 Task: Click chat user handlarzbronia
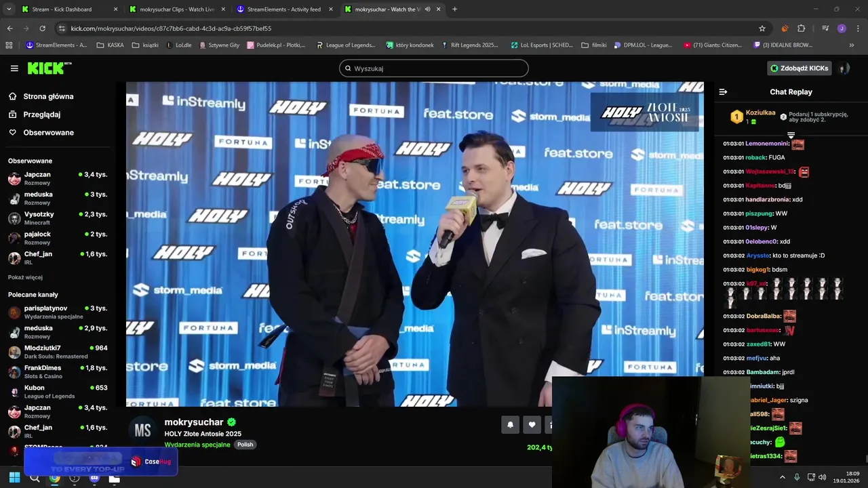pyautogui.click(x=767, y=199)
